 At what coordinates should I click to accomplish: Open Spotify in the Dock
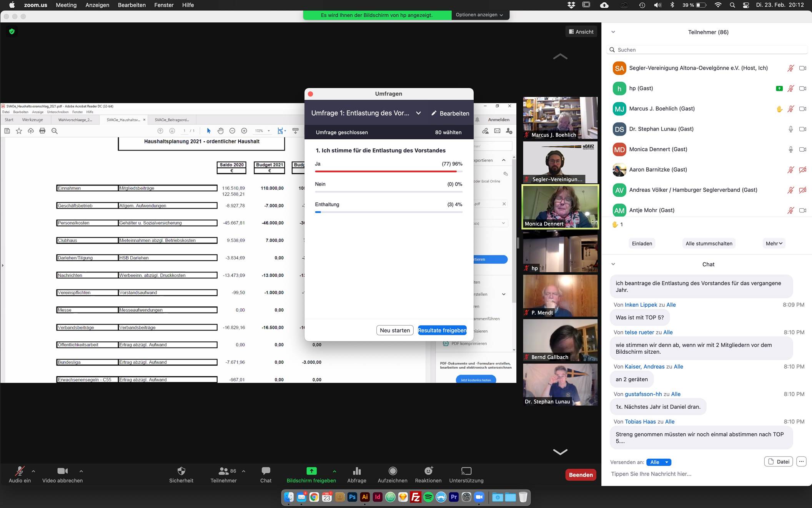pyautogui.click(x=428, y=497)
